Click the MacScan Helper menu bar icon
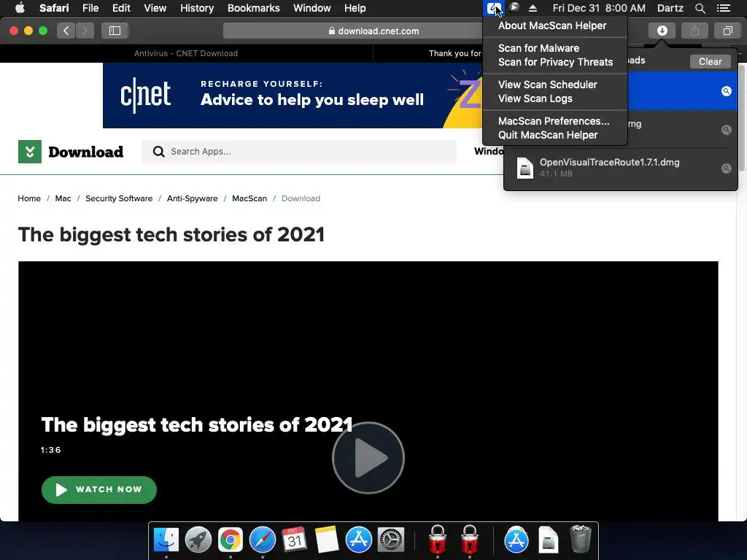This screenshot has height=560, width=747. click(493, 8)
